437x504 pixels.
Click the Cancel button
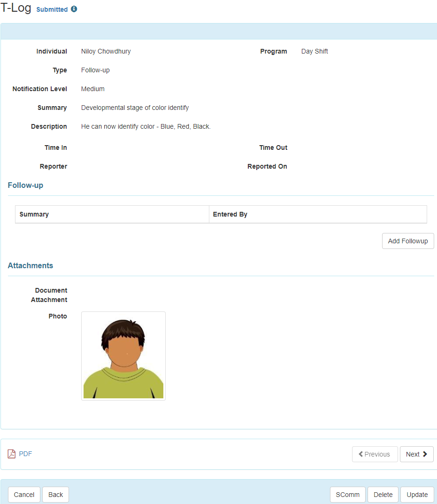24,495
